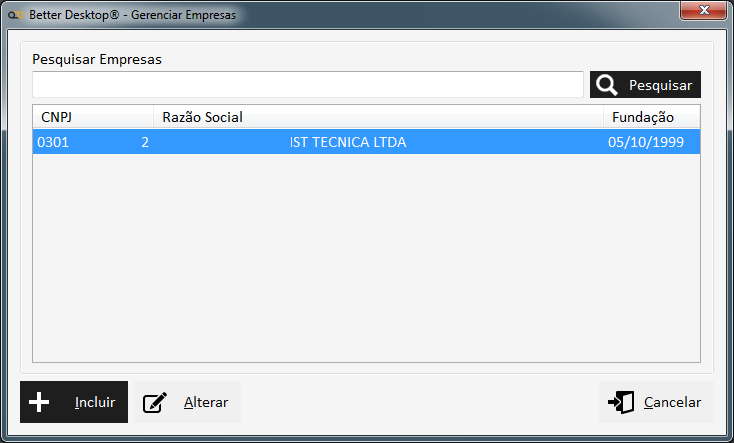This screenshot has height=443, width=734.
Task: Close the Gerenciar Empresas window
Action: point(703,10)
